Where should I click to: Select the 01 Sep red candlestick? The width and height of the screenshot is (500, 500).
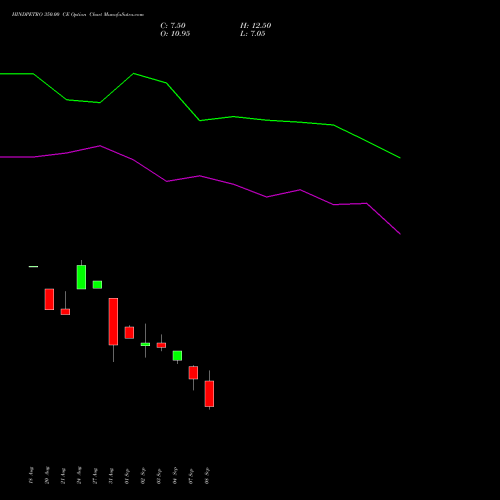[129, 333]
